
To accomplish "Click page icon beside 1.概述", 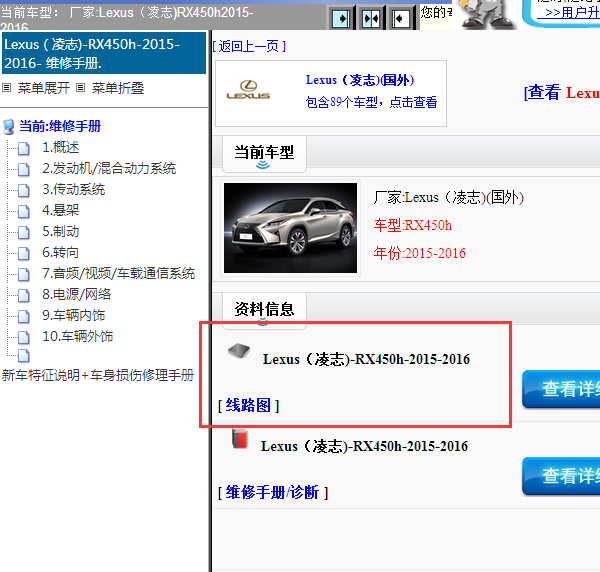I will 24,148.
